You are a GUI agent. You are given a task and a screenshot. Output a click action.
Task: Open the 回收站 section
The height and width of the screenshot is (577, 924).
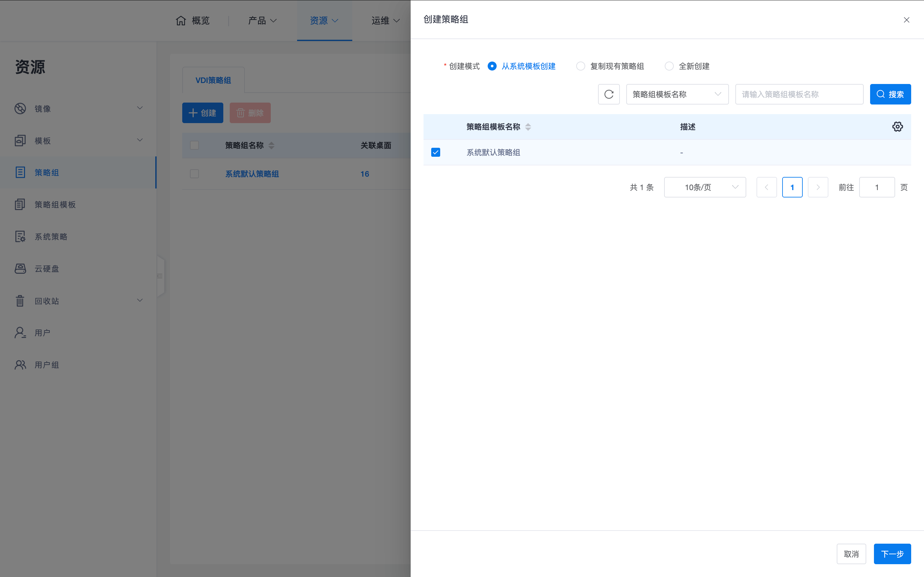click(47, 301)
